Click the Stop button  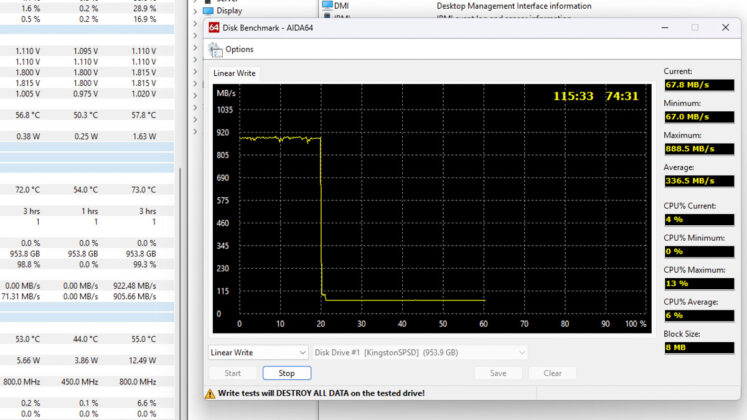[x=287, y=373]
